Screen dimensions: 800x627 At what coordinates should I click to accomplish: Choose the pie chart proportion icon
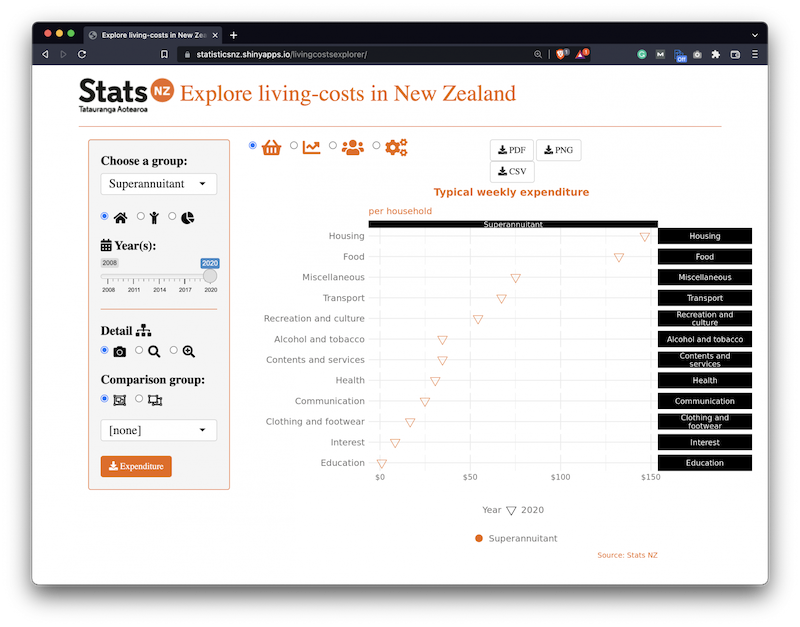(x=188, y=218)
